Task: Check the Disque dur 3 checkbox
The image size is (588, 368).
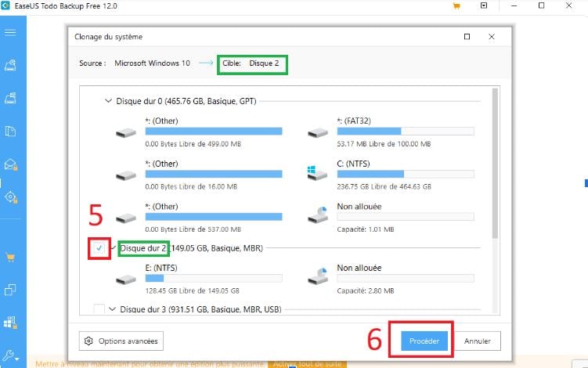Action: (x=99, y=308)
